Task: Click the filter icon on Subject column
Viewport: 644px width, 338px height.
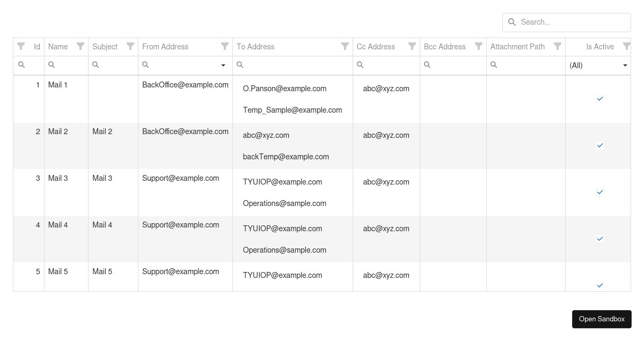Action: click(130, 46)
